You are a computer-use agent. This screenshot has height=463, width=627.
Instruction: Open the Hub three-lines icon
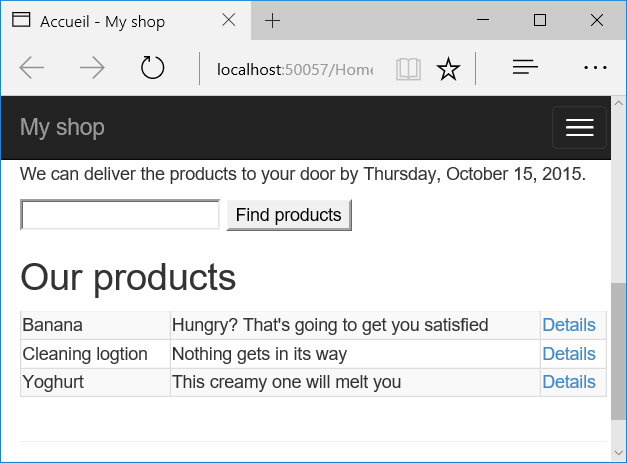click(x=525, y=68)
